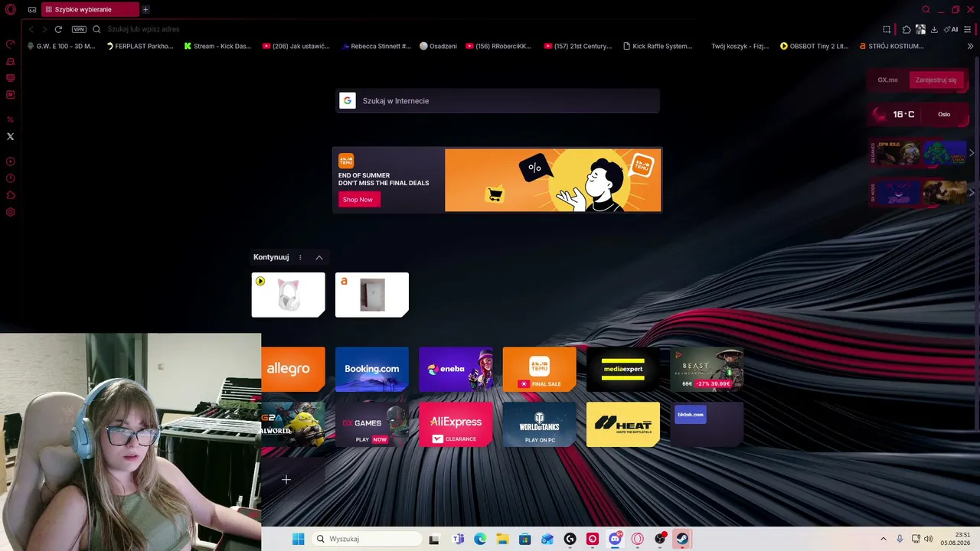This screenshot has height=551, width=980.
Task: Click the Zarejestruj się button
Action: (936, 80)
